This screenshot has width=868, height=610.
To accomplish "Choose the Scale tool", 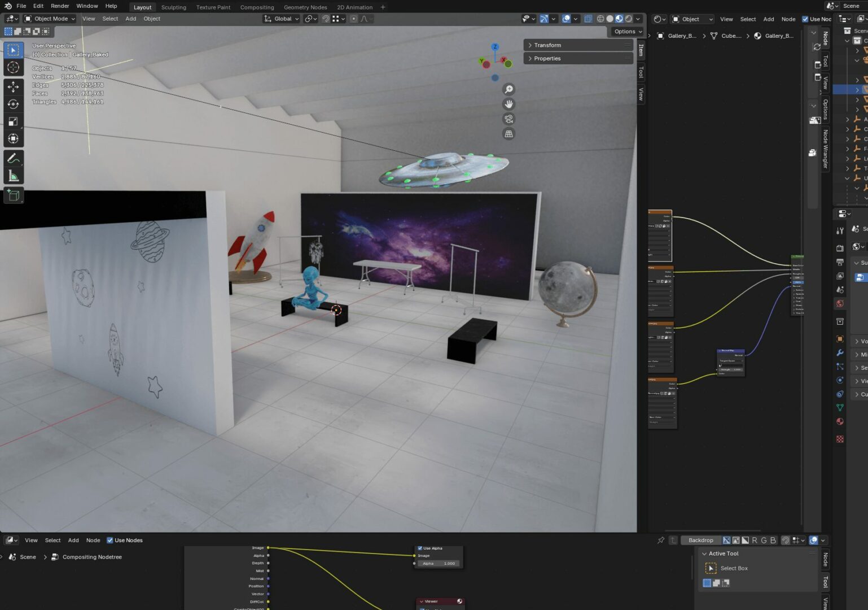I will tap(13, 121).
